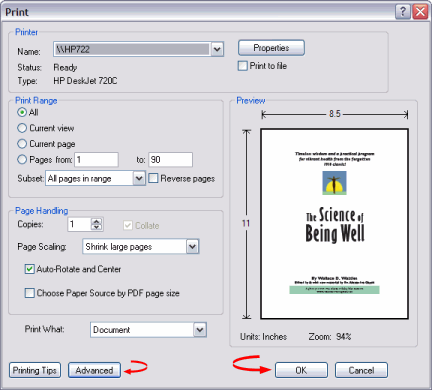
Task: Open the Page Scaling dropdown
Action: tap(192, 247)
